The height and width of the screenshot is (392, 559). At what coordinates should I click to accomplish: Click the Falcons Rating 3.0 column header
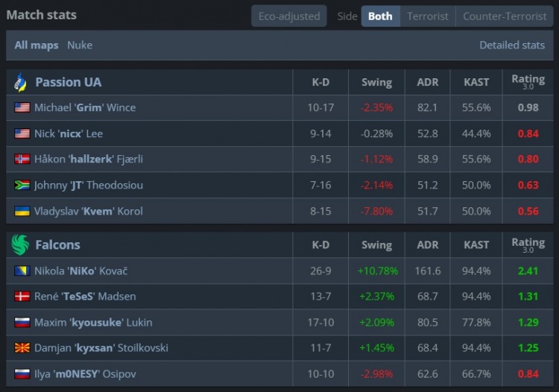(x=528, y=244)
